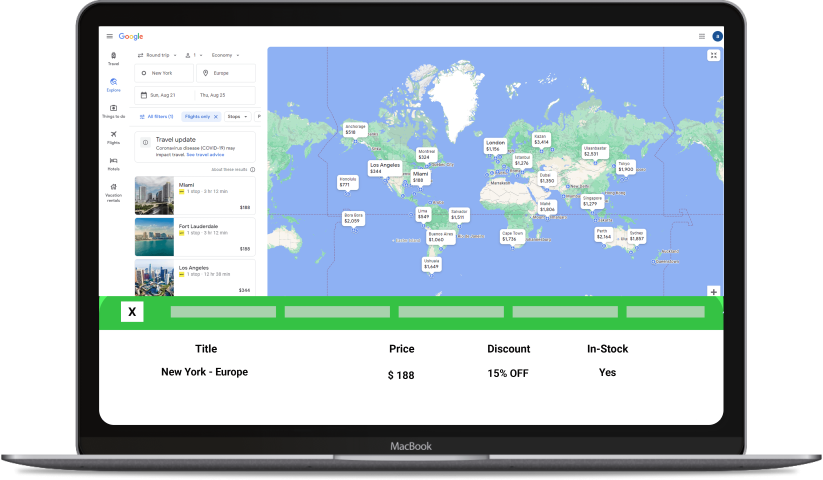Zoom in the map with plus button
The image size is (823, 480).
pyautogui.click(x=713, y=292)
